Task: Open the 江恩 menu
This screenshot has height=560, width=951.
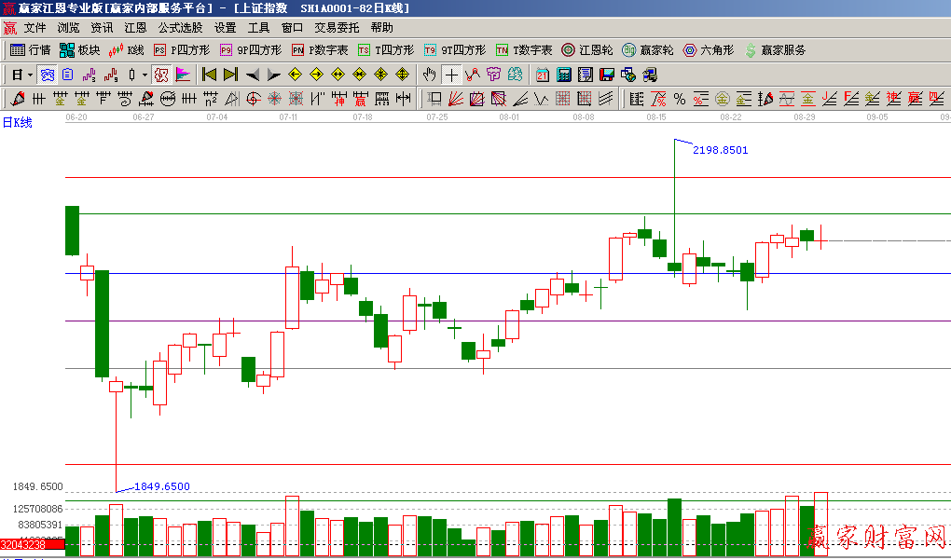Action: click(x=135, y=28)
